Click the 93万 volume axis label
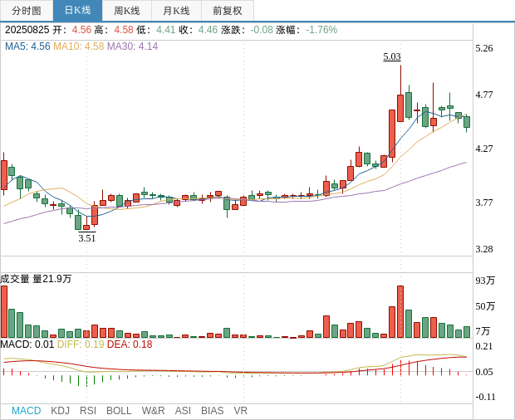515x420 pixels. pos(485,281)
